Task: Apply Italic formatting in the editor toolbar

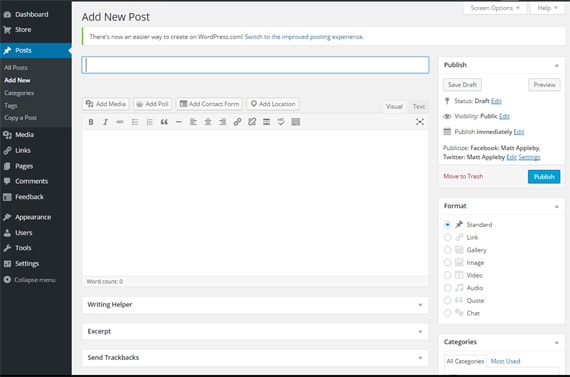Action: [105, 122]
